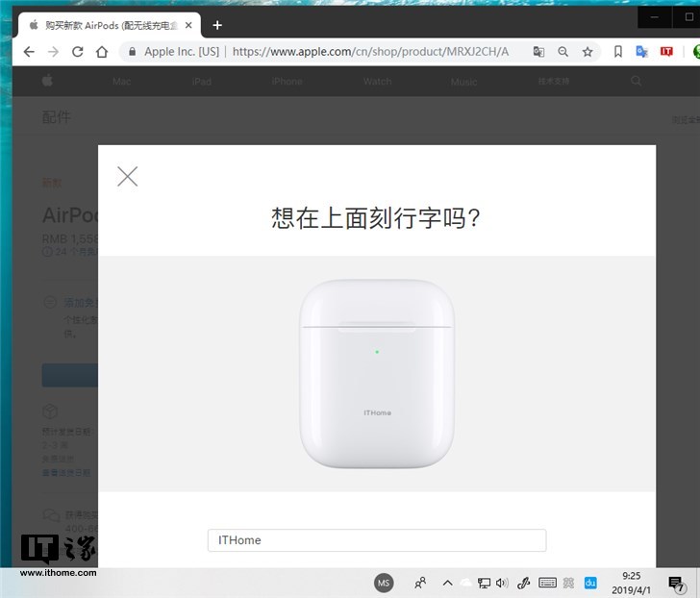700x598 pixels.
Task: Open the bookmarks ribbon icon
Action: [x=618, y=52]
